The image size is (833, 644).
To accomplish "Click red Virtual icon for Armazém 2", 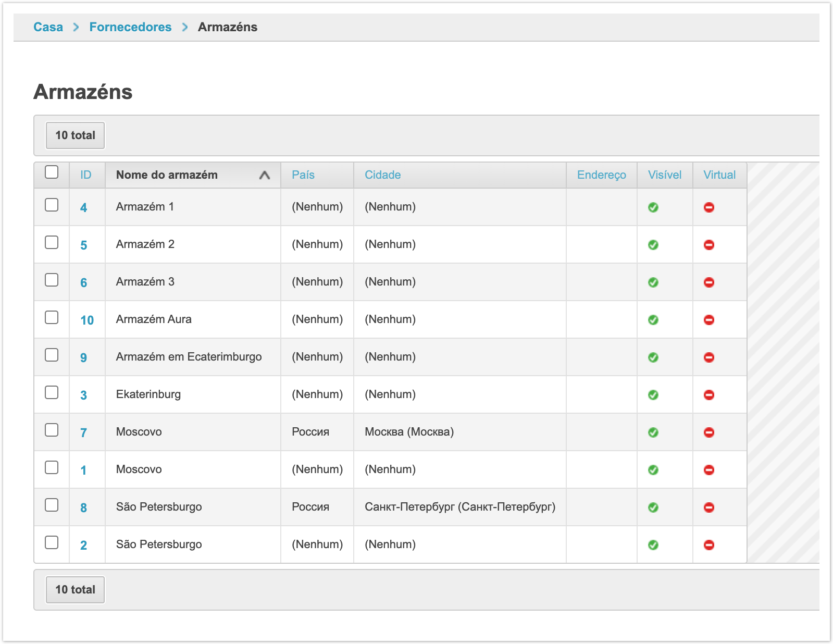I will [708, 245].
